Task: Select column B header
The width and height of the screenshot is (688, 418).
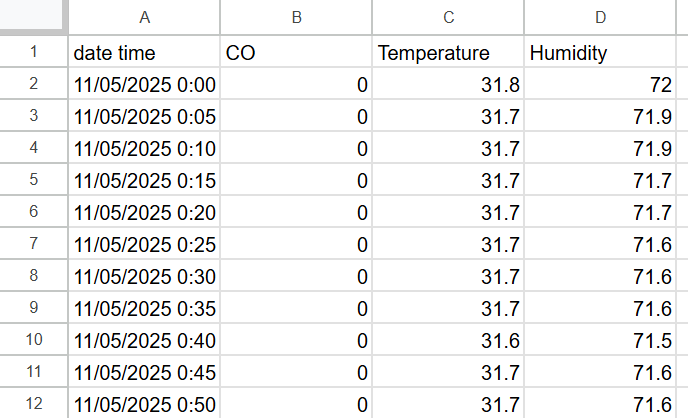Action: [x=297, y=17]
